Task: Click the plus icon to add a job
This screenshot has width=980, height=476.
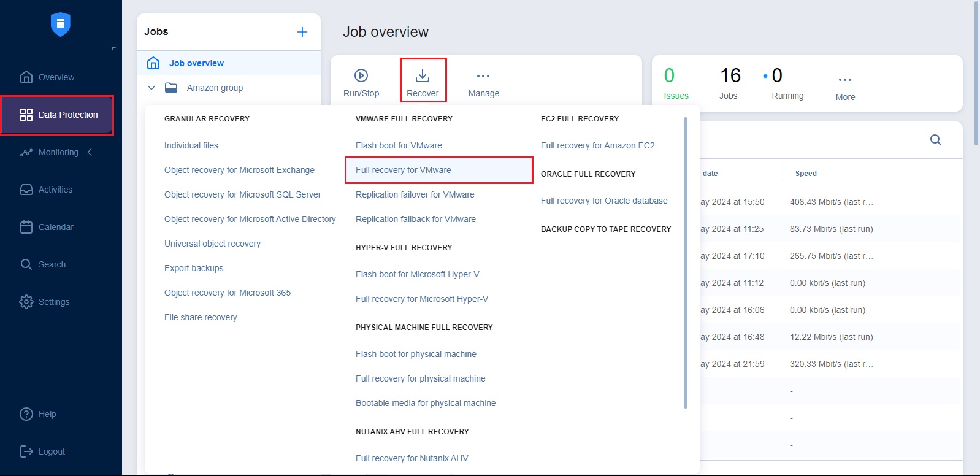Action: [302, 32]
